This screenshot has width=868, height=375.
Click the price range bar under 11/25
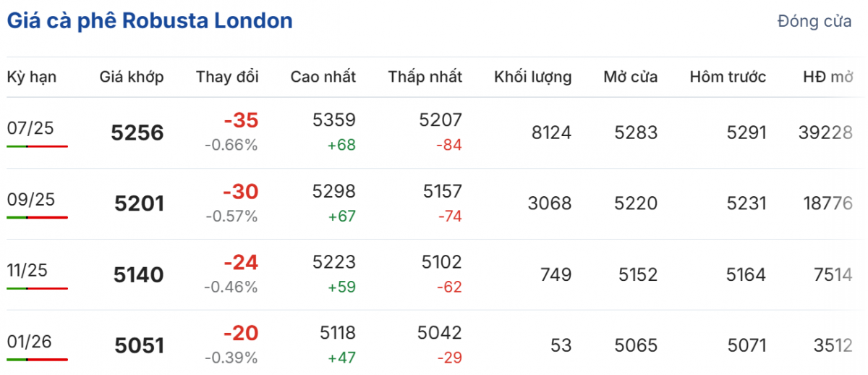point(38,288)
